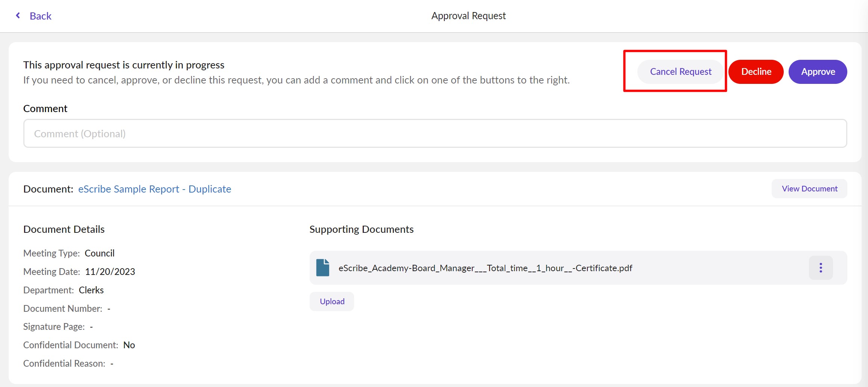868x387 pixels.
Task: Click Upload to add a supporting document
Action: pyautogui.click(x=331, y=301)
